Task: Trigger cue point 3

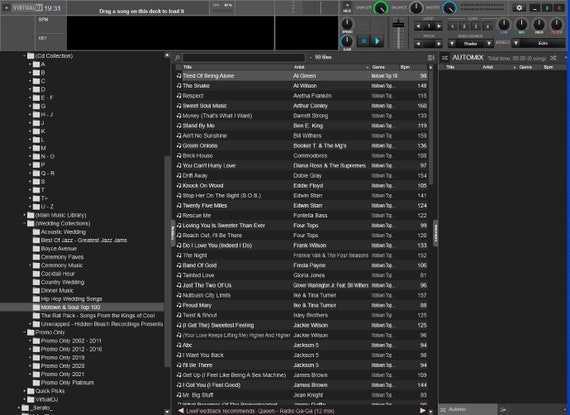Action: [476, 26]
